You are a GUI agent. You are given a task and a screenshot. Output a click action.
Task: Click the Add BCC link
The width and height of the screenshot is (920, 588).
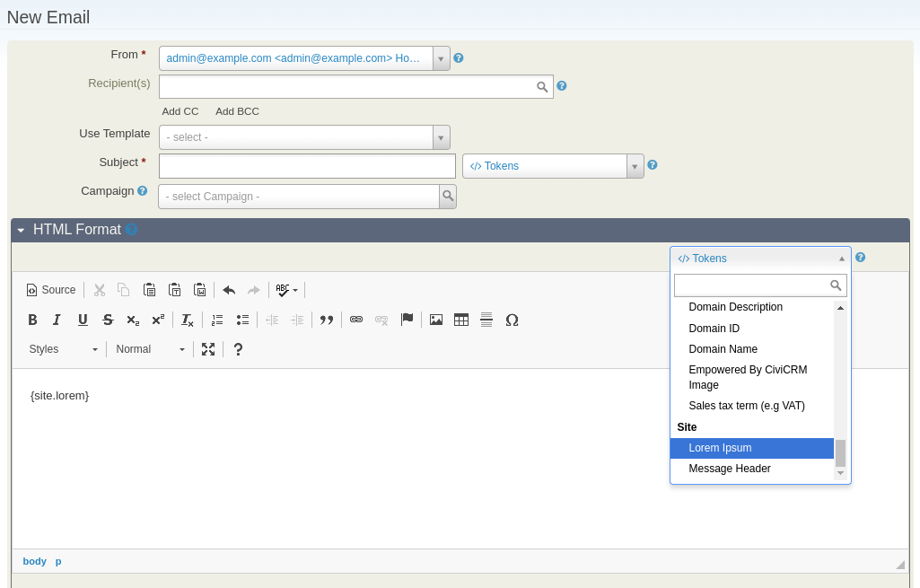(237, 111)
